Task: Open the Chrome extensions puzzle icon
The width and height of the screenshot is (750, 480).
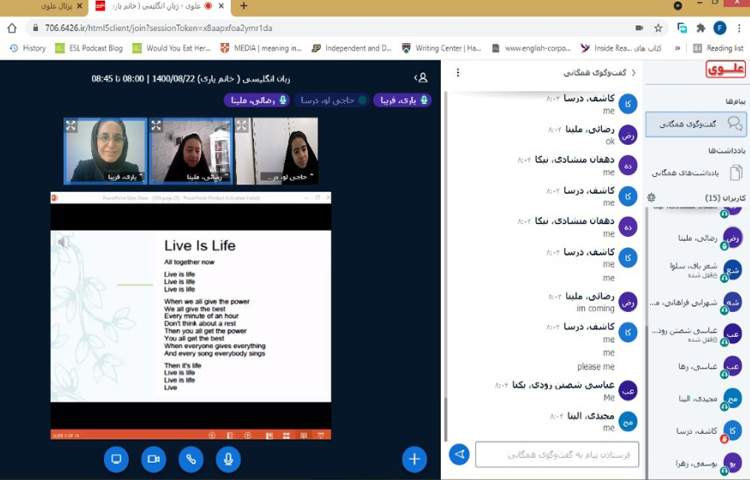Action: [x=700, y=27]
